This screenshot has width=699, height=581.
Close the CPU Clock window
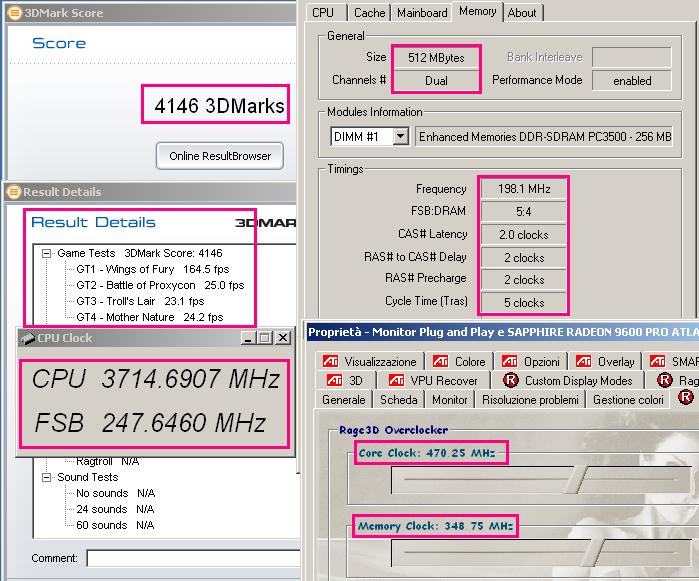pos(283,338)
